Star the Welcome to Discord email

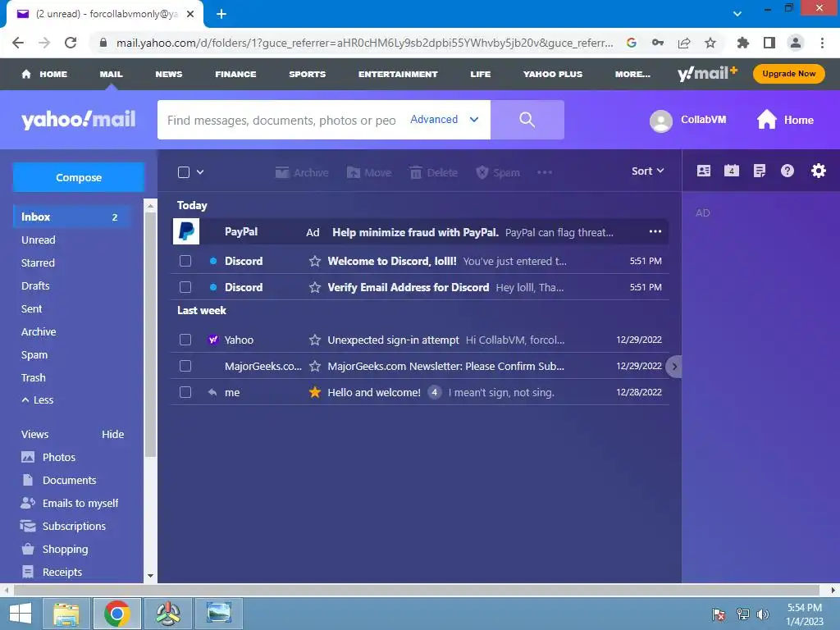click(315, 262)
